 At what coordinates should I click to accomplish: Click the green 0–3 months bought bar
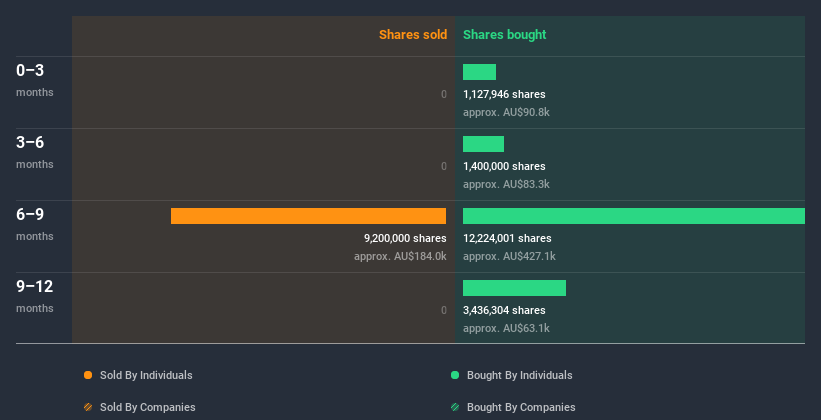pyautogui.click(x=479, y=72)
